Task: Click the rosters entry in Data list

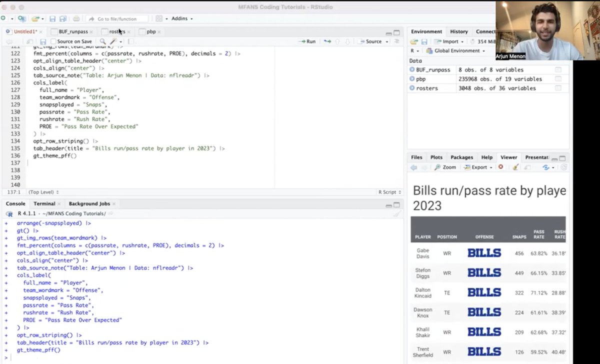Action: point(429,88)
